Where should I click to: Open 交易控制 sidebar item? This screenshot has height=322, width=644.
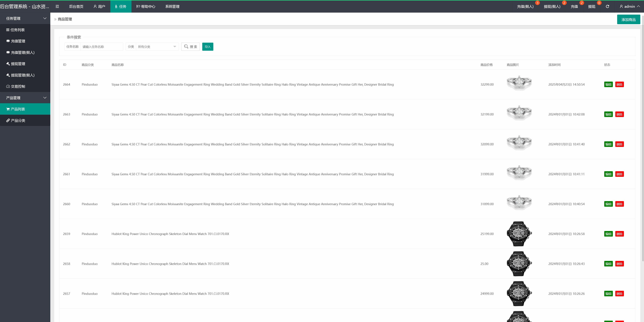coord(18,86)
